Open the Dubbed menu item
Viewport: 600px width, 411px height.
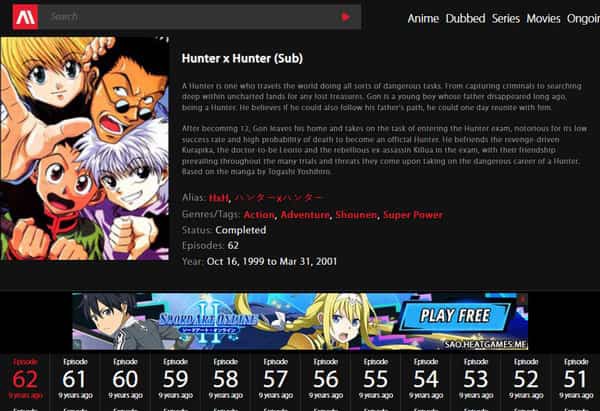[465, 18]
